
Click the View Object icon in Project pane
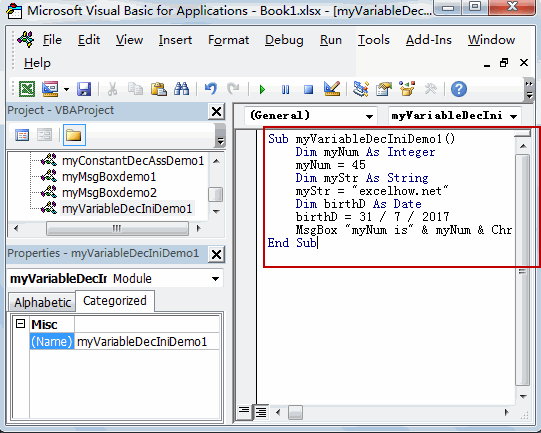(x=44, y=135)
